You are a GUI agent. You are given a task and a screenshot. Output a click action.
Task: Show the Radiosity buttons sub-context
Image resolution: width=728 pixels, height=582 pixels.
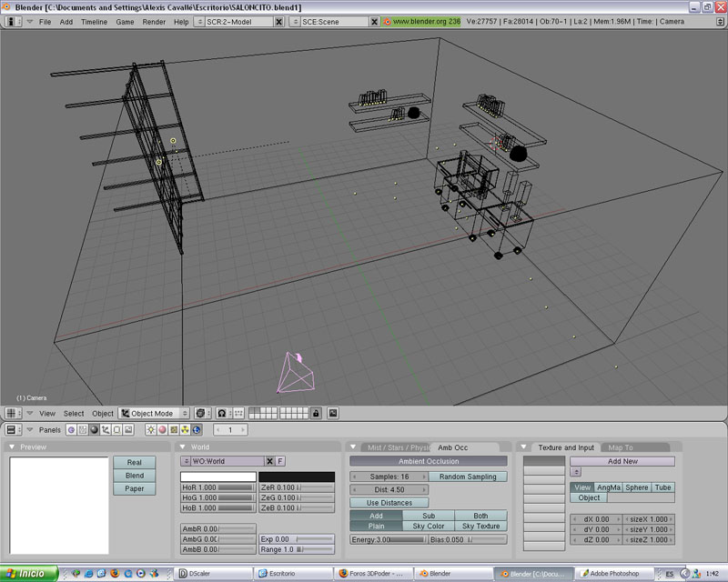186,430
